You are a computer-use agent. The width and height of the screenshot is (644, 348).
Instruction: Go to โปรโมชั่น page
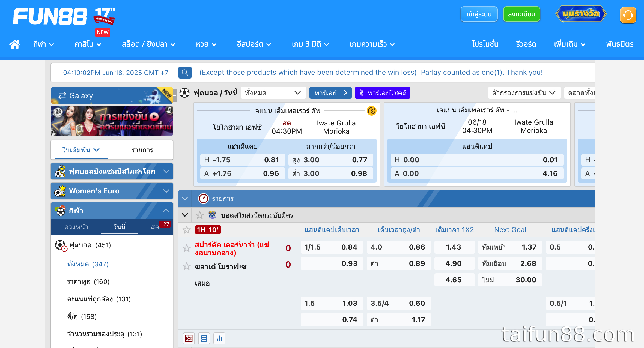click(x=485, y=44)
